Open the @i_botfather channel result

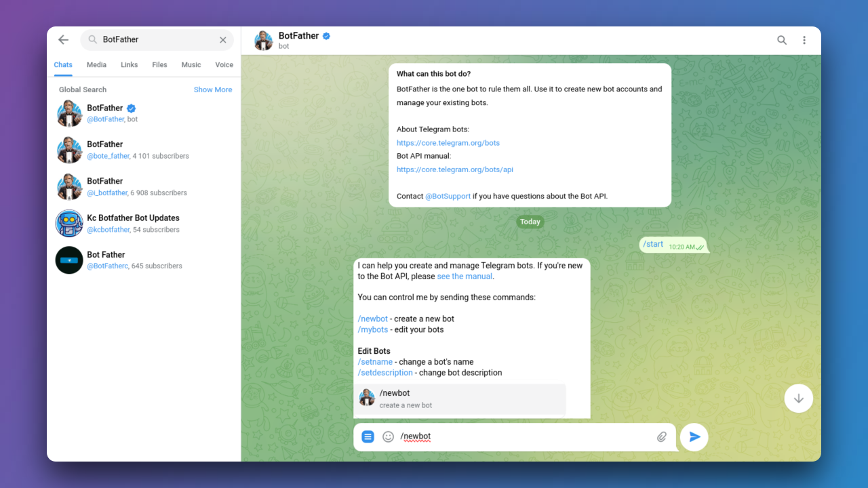pos(144,186)
